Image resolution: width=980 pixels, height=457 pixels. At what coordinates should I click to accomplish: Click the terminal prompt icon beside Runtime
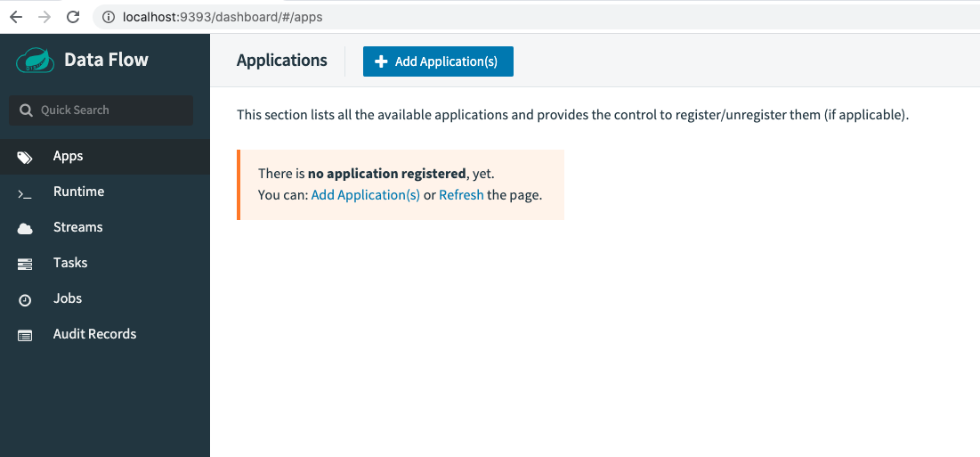click(x=25, y=192)
